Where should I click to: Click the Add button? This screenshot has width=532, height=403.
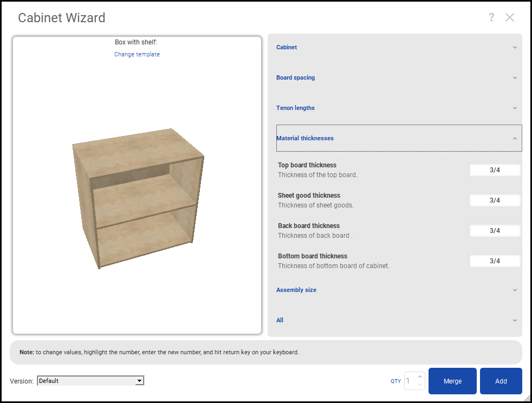501,381
